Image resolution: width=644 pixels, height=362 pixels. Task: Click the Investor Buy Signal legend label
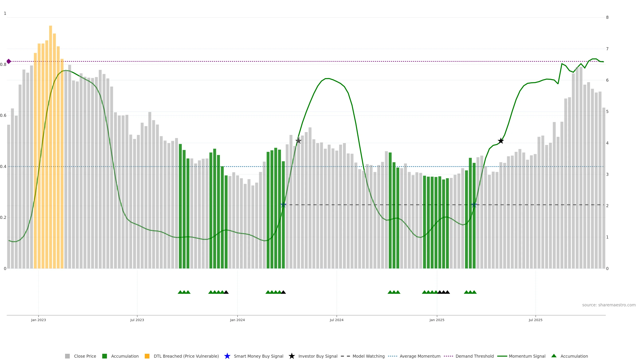click(x=318, y=356)
